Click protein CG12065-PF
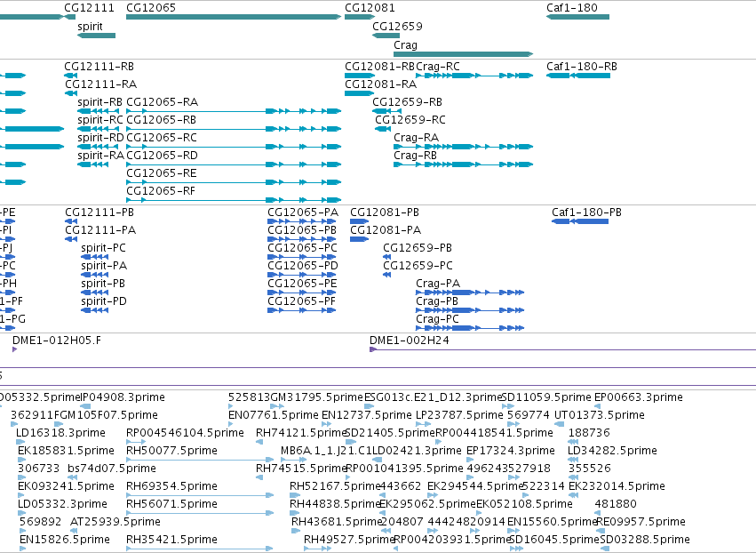The width and height of the screenshot is (756, 553). [301, 301]
